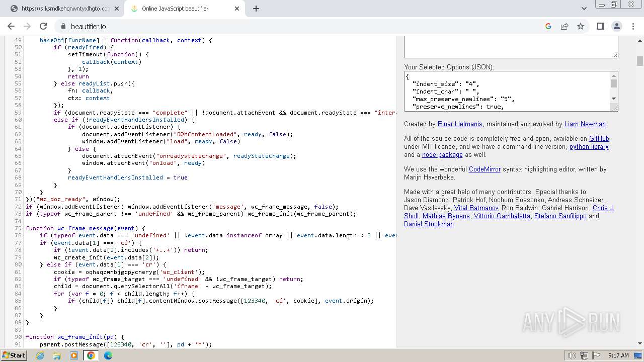Follow the GitHub link
The width and height of the screenshot is (644, 362).
click(599, 138)
